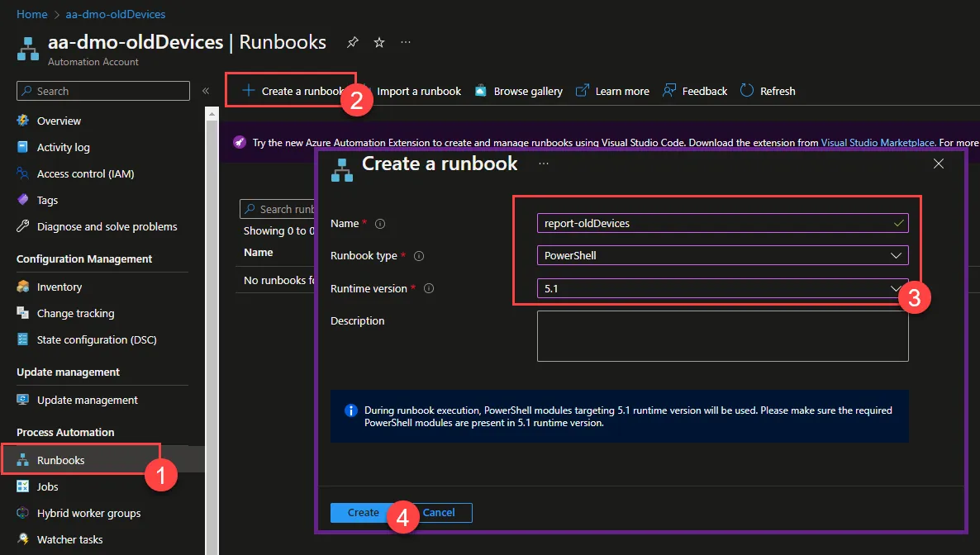Open Jobs in the sidebar

(x=47, y=486)
